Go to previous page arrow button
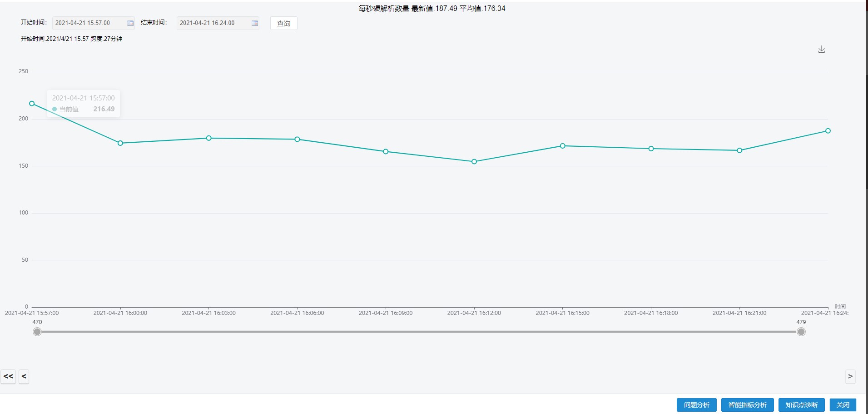The height and width of the screenshot is (414, 868). 24,376
